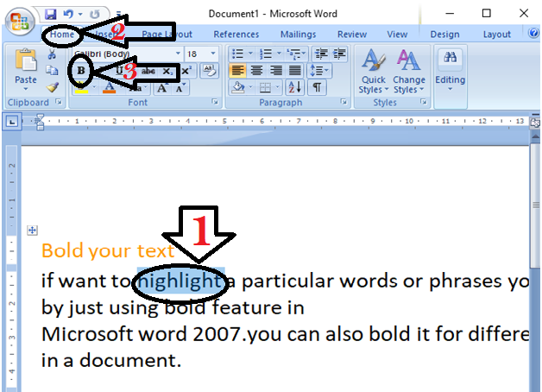Align text to the right
Viewport: 542px width, 392px height.
275,71
